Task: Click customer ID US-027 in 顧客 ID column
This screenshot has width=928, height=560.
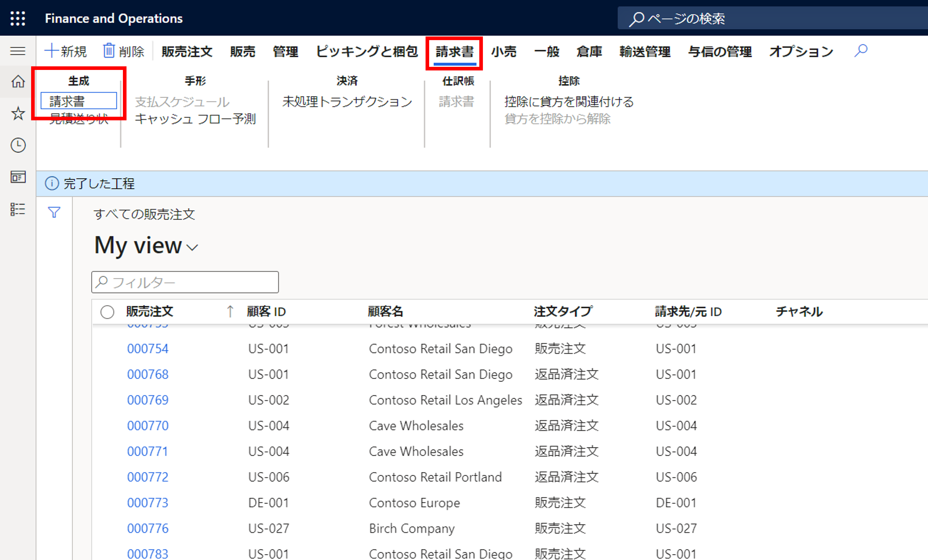Action: (x=268, y=528)
